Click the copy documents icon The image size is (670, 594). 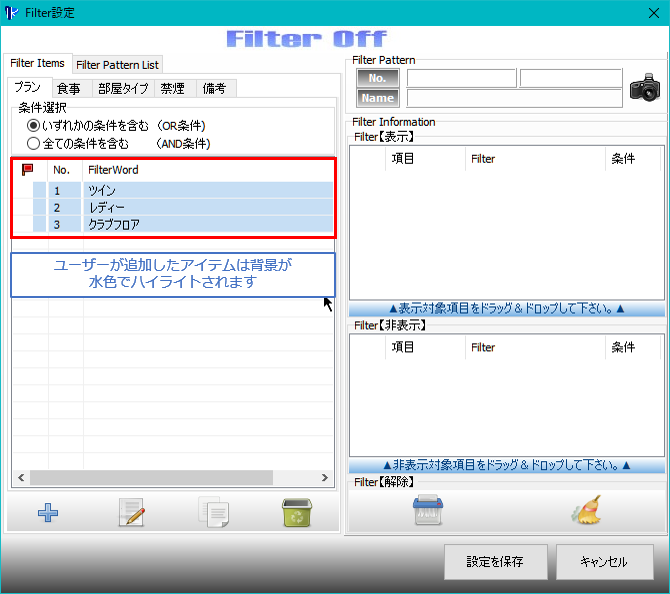coord(213,513)
